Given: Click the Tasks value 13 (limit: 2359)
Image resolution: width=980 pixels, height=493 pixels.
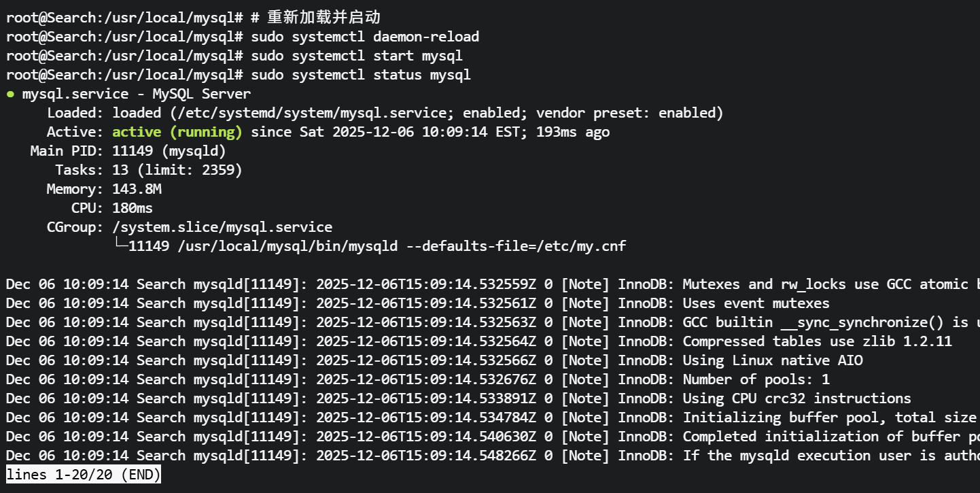Looking at the screenshot, I should coord(177,170).
